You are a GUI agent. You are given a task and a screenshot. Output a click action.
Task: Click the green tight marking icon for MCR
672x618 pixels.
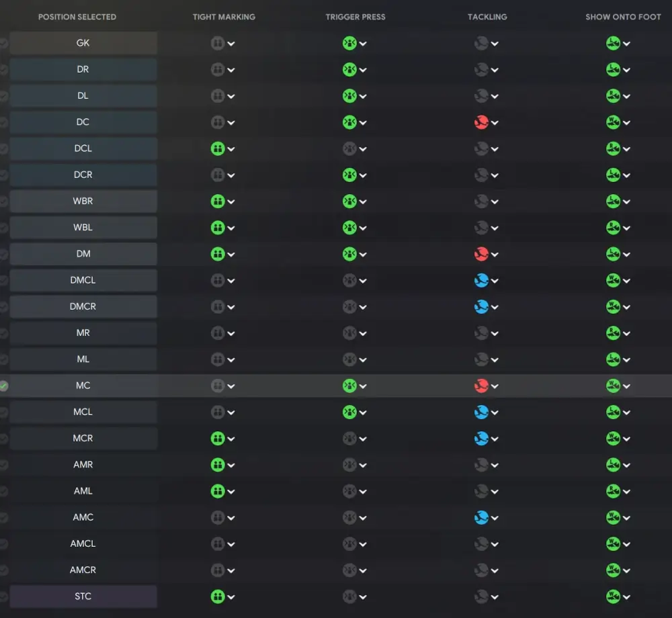tap(218, 438)
